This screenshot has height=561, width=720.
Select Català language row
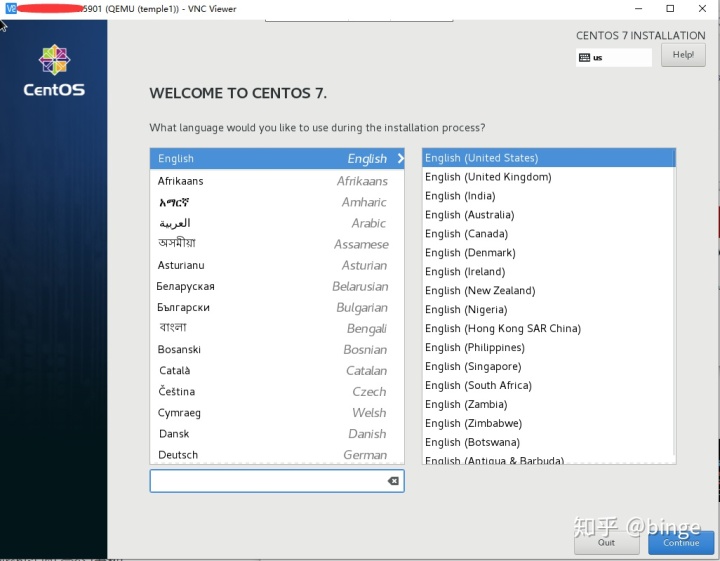(277, 370)
